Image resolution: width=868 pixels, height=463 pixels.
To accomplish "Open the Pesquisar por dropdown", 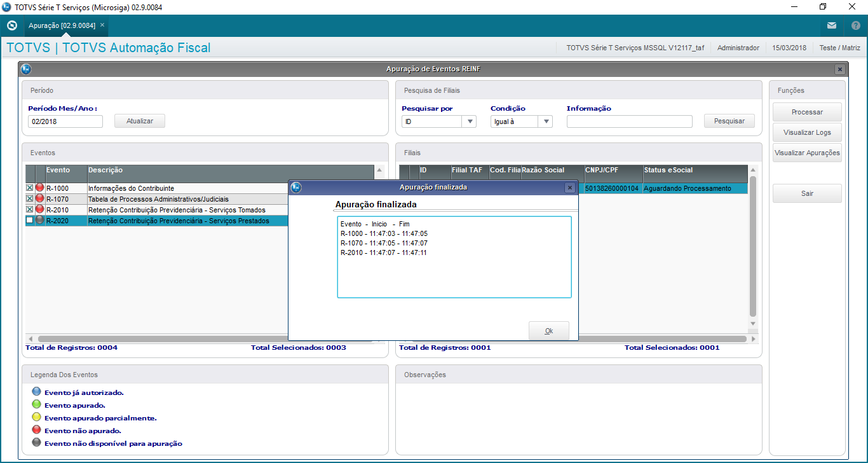I will click(x=470, y=121).
